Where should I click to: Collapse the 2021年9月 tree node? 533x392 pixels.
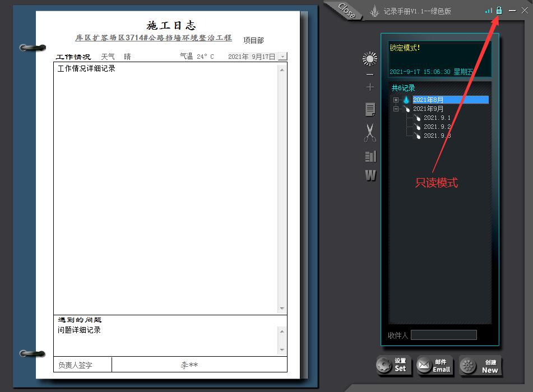click(x=396, y=109)
